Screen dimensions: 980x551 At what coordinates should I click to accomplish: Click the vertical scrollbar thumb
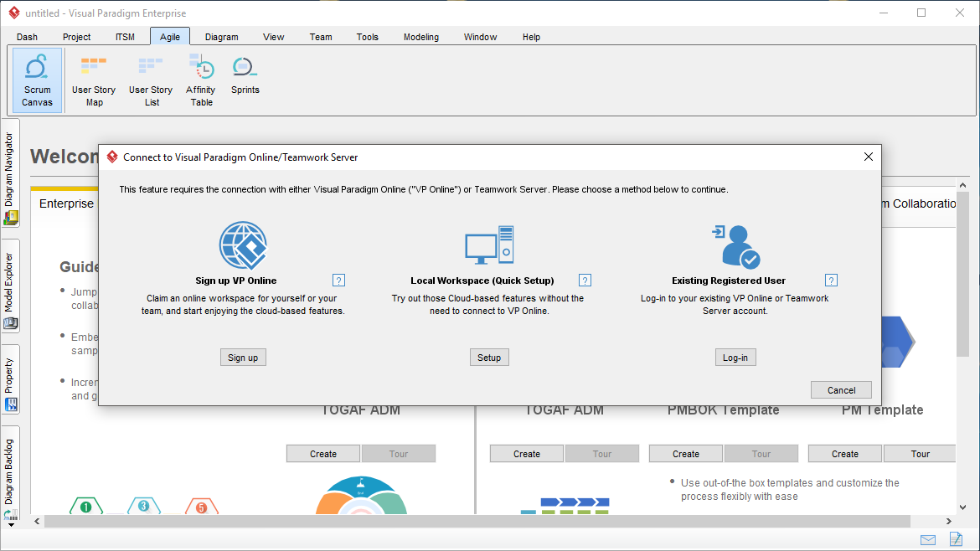(962, 275)
